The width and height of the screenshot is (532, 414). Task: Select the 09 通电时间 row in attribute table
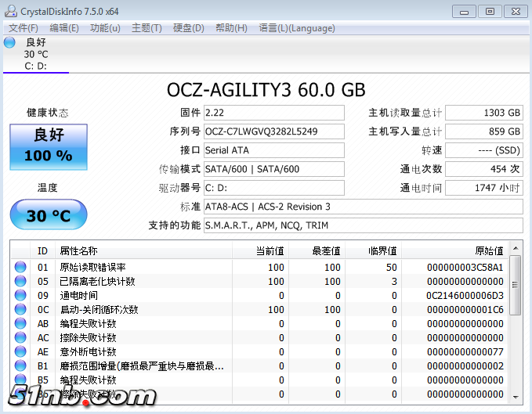coord(259,295)
